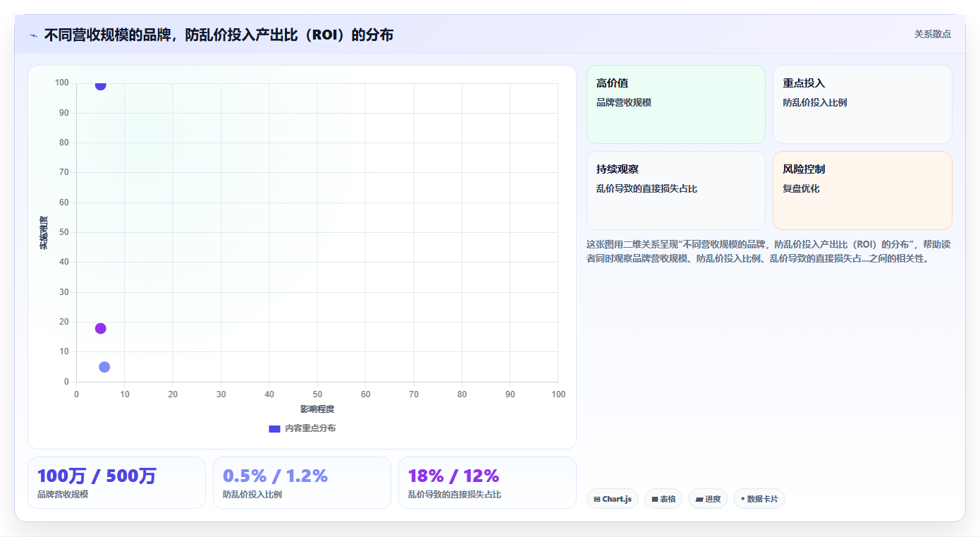980x537 pixels.
Task: Click the x-axis tick label 50
Action: pos(317,394)
